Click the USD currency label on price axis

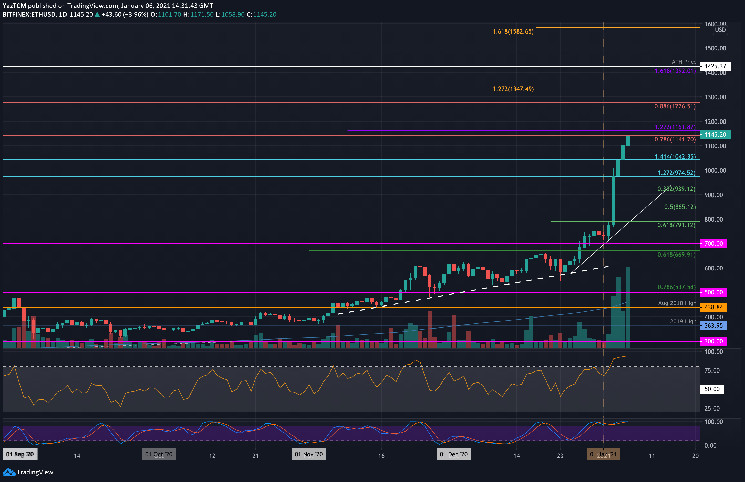(719, 29)
